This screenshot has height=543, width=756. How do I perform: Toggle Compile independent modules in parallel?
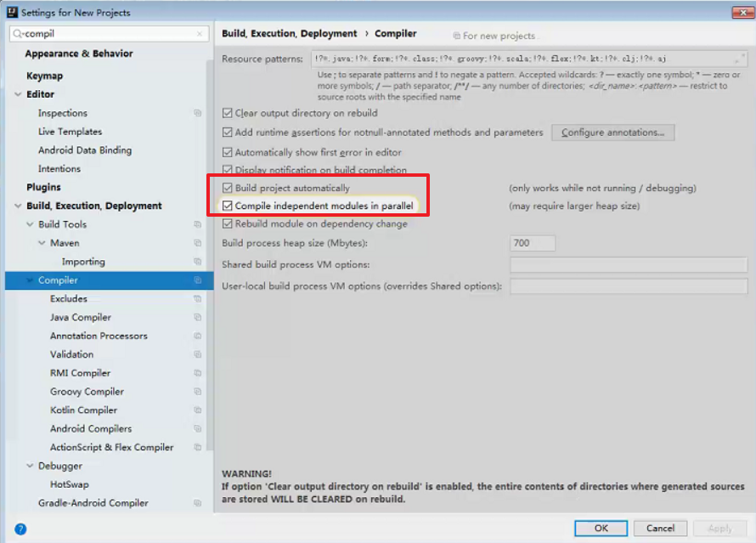tap(227, 206)
